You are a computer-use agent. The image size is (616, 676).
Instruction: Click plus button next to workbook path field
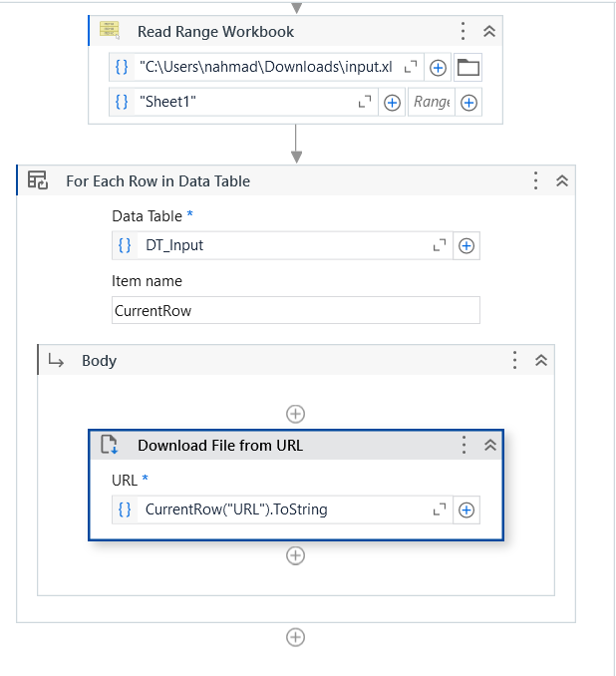(438, 68)
